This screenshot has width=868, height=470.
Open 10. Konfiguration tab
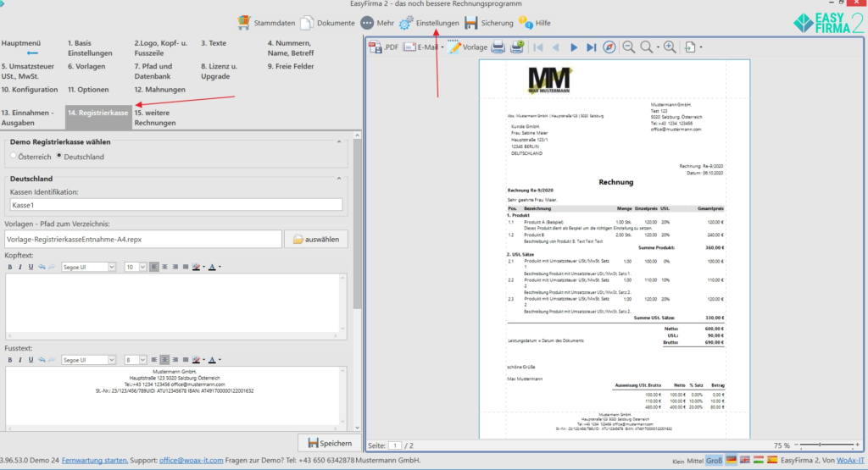click(x=30, y=90)
